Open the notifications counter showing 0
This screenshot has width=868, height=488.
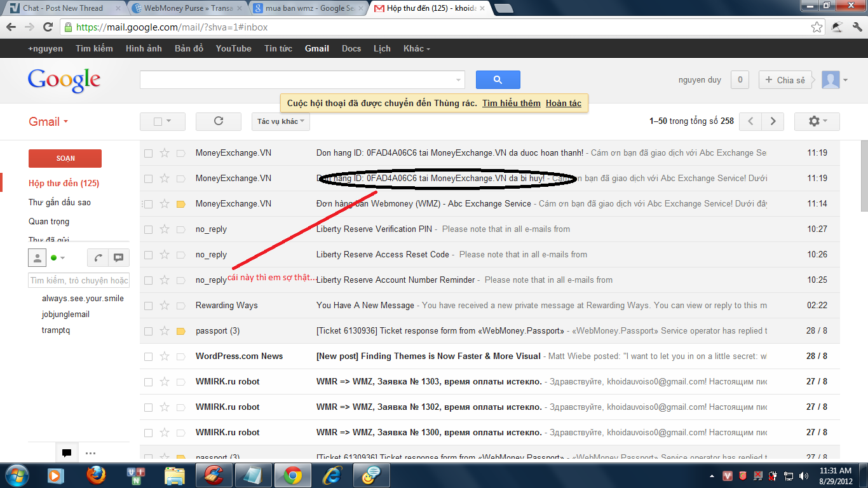739,80
